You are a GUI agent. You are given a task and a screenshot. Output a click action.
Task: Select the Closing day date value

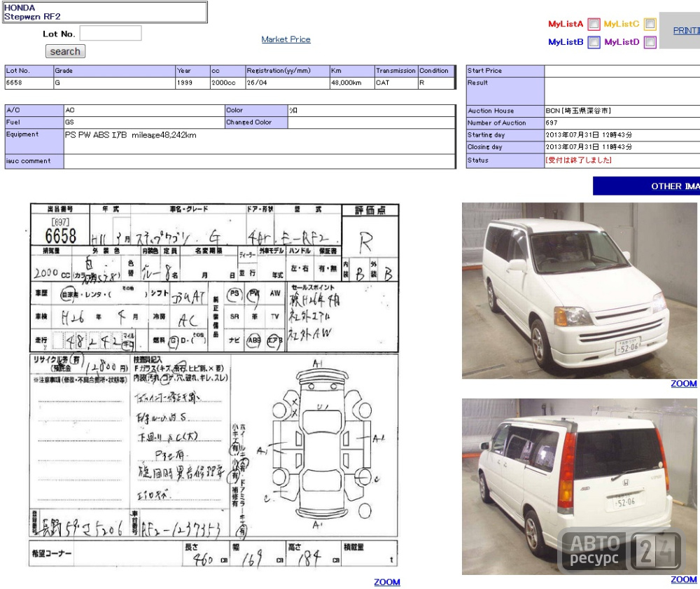pos(589,146)
